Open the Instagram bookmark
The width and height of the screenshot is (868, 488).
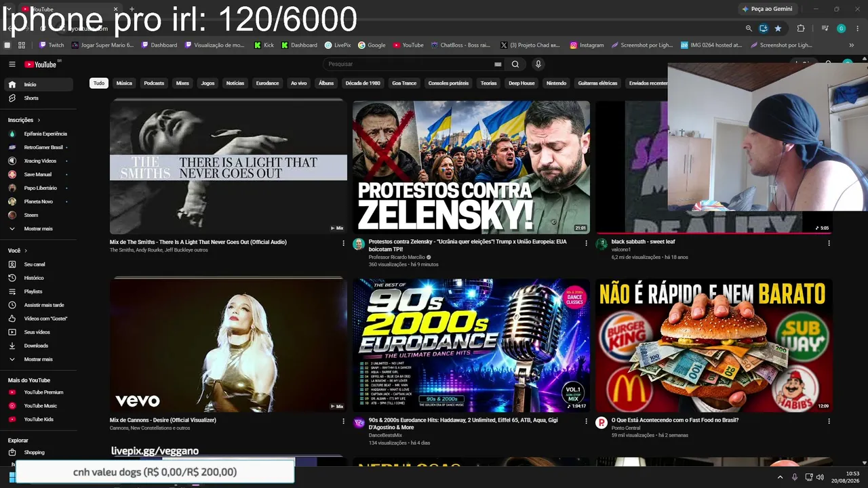(587, 45)
